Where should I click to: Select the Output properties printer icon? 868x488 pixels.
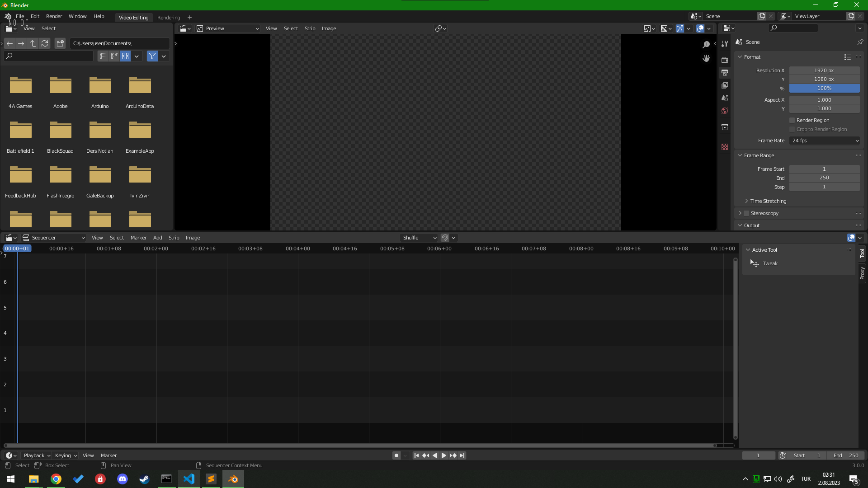(x=725, y=73)
